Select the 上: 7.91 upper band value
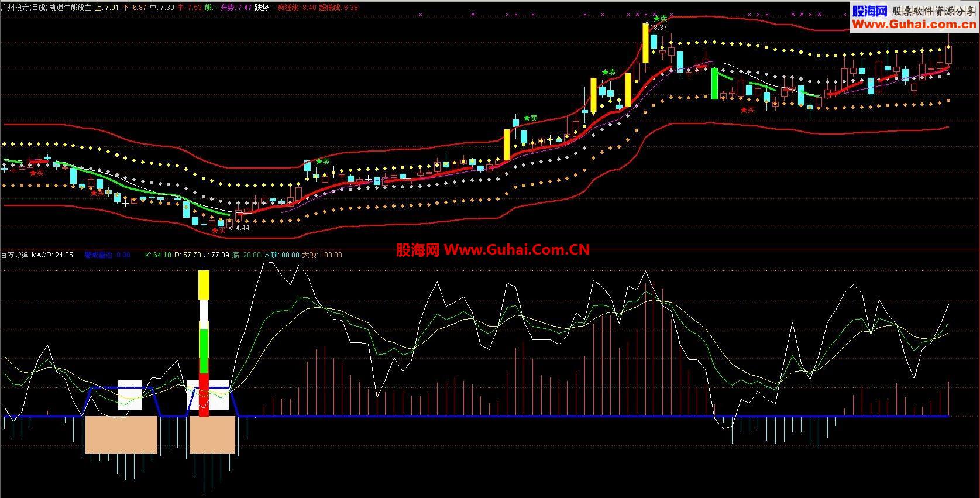980x498 pixels. click(106, 8)
